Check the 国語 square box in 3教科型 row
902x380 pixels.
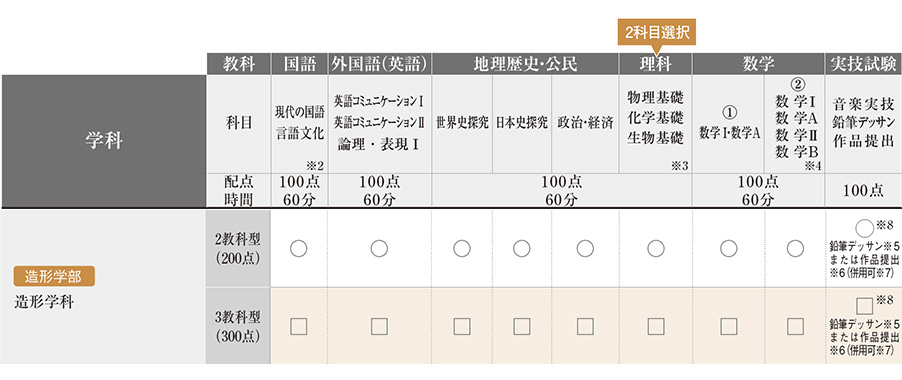coord(299,327)
